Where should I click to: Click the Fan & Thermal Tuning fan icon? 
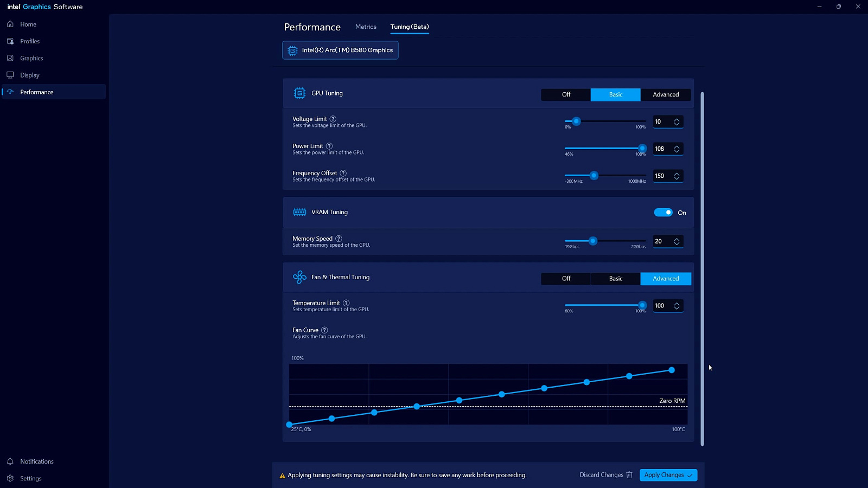coord(299,277)
